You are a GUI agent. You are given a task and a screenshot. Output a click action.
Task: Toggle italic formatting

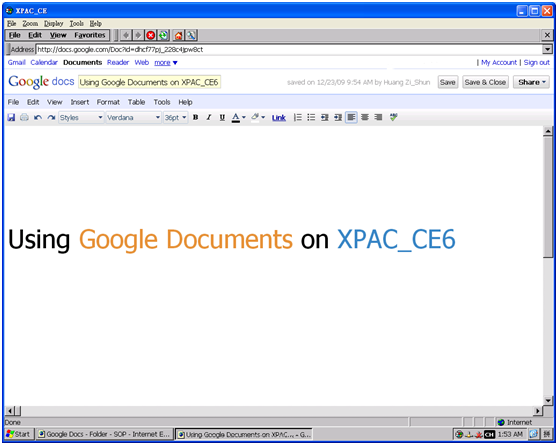[209, 117]
